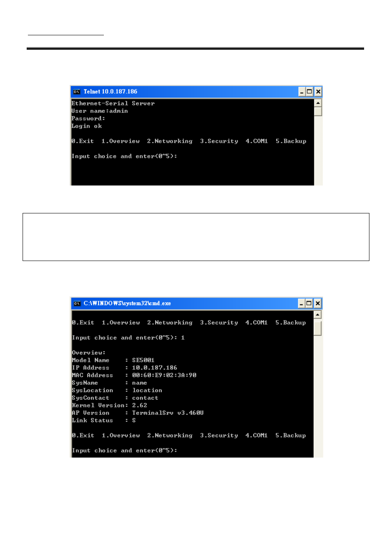Viewport: 392px width, 554px height.
Task: Minimize the Telnet 10.0.187.186 window
Action: pos(302,92)
